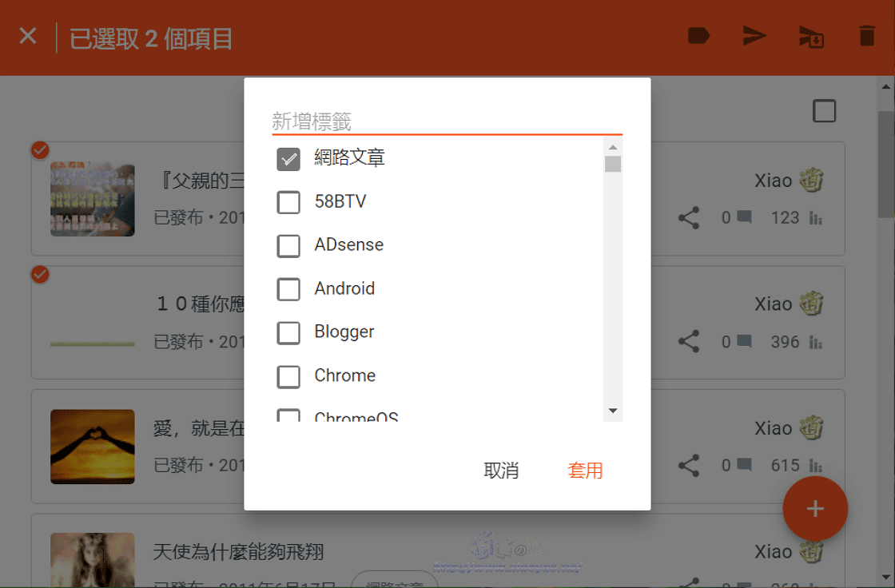This screenshot has width=895, height=588.
Task: Click the label list scroll up arrow
Action: [613, 147]
